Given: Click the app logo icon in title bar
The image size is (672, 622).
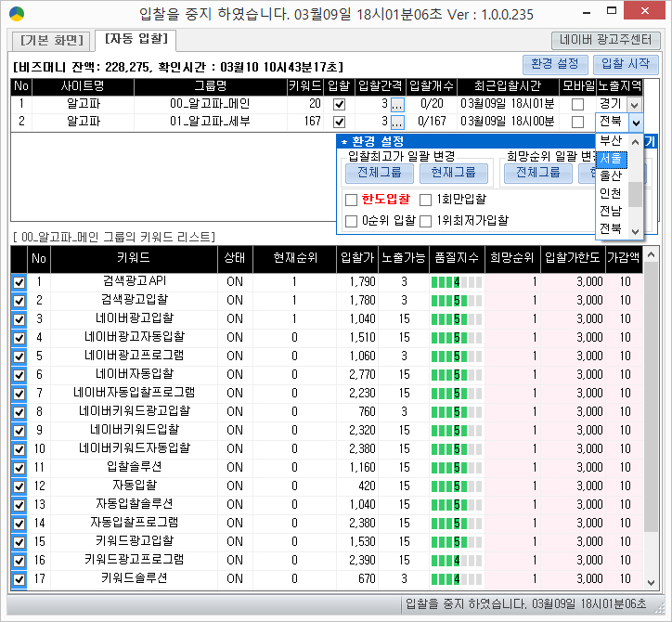Looking at the screenshot, I should [17, 14].
